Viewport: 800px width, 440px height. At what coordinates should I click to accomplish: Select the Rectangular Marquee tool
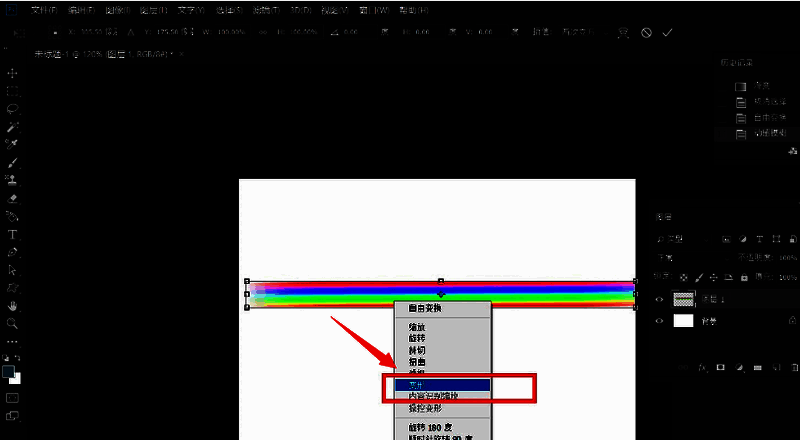tap(13, 91)
